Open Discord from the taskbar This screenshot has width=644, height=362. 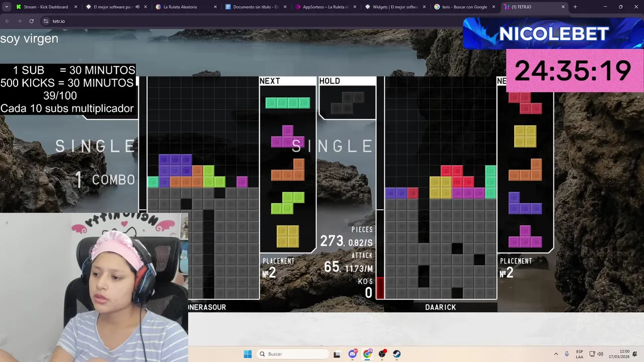pos(353,354)
